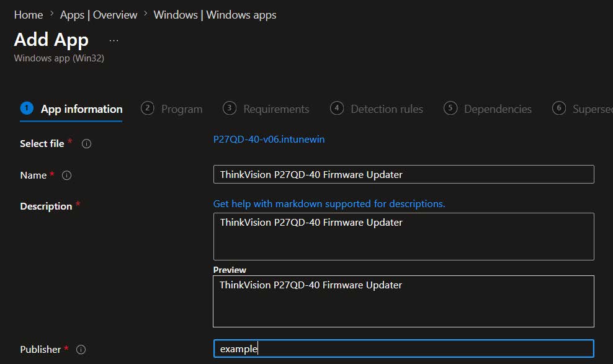The width and height of the screenshot is (613, 364).
Task: Click info icon next to Name
Action: click(67, 175)
